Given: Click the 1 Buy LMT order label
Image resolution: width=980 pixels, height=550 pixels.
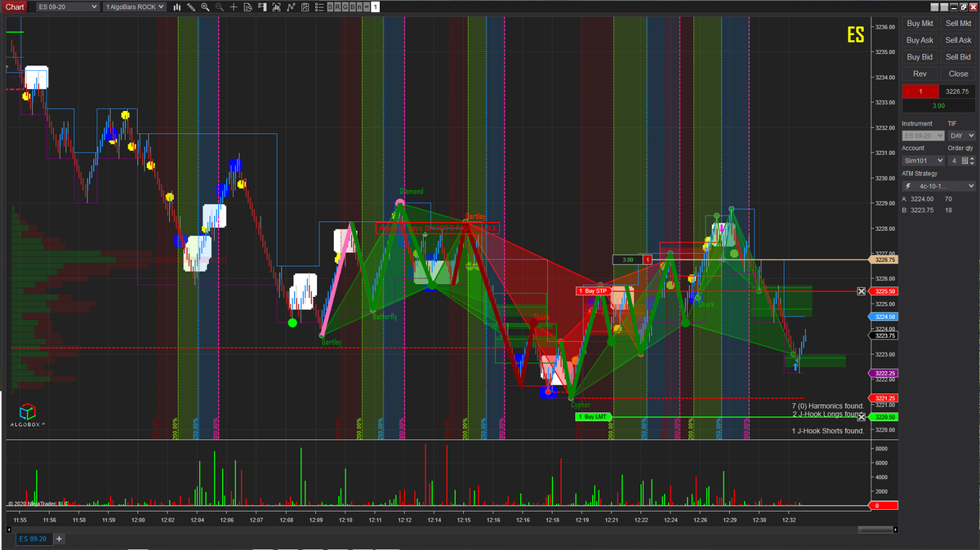Looking at the screenshot, I should click(593, 417).
